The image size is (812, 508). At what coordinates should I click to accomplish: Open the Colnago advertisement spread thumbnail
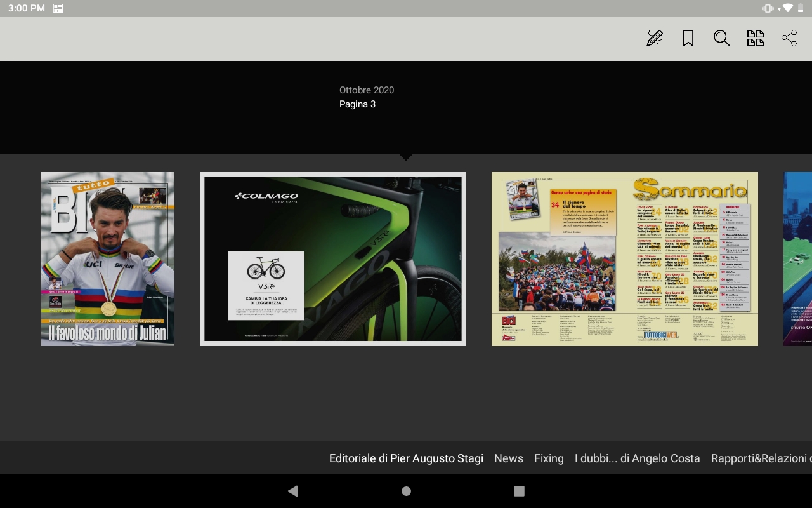click(x=333, y=259)
